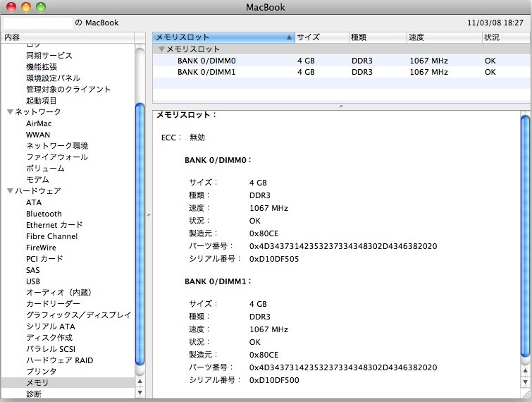The width and height of the screenshot is (532, 402).
Task: Click sidebar scrollbar down arrow
Action: click(x=140, y=393)
